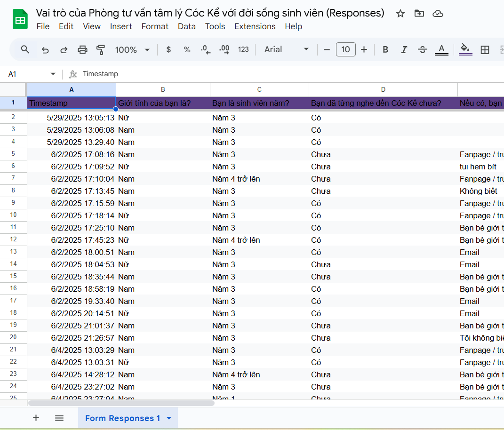Format as percent

187,49
